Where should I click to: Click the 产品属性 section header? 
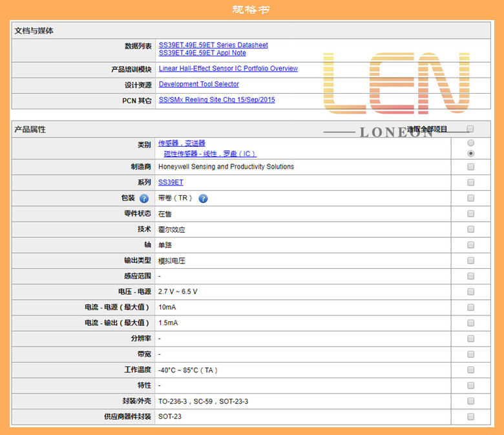[30, 129]
